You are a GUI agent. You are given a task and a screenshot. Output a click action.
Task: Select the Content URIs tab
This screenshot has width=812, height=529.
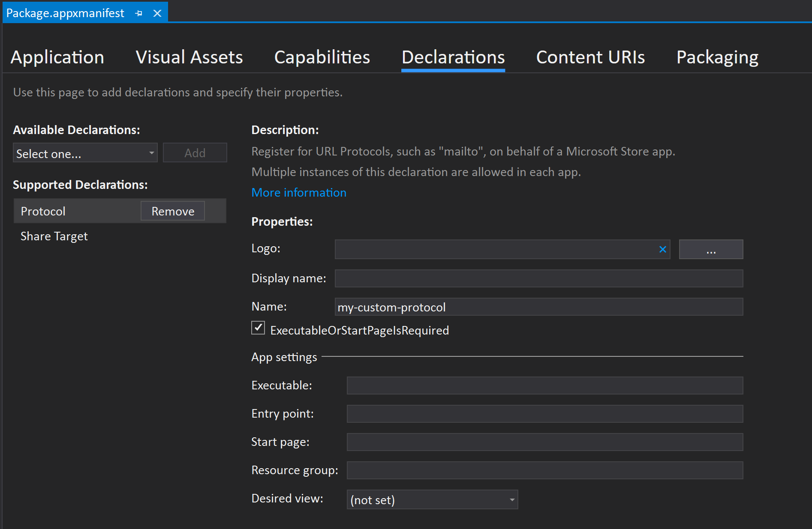coord(590,57)
